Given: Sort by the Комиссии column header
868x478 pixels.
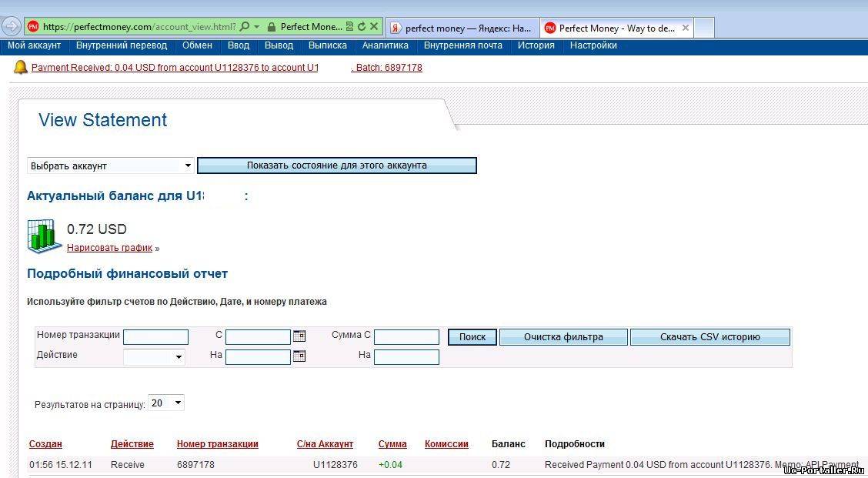Looking at the screenshot, I should point(447,444).
